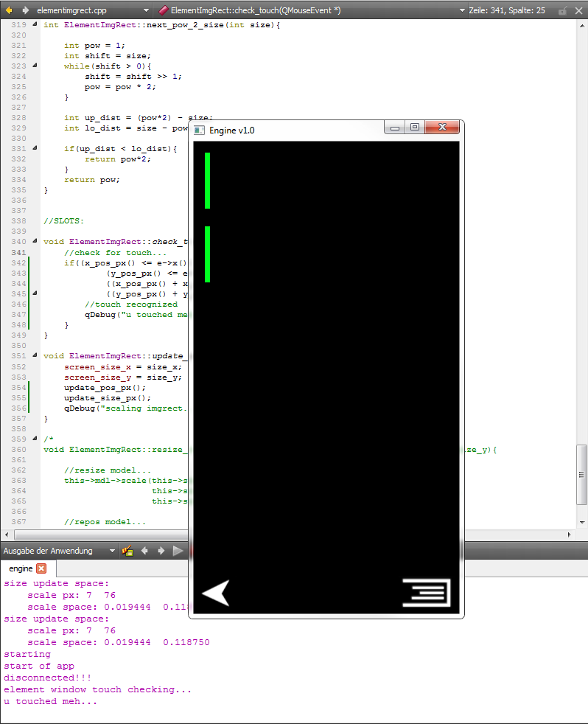Click the editor split icon
The height and width of the screenshot is (724, 588).
pyautogui.click(x=563, y=10)
